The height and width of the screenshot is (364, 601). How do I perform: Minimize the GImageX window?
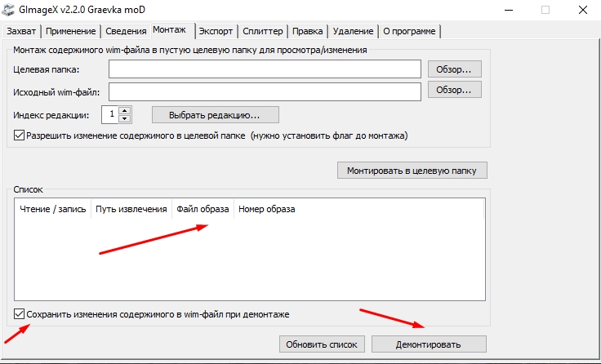click(509, 10)
